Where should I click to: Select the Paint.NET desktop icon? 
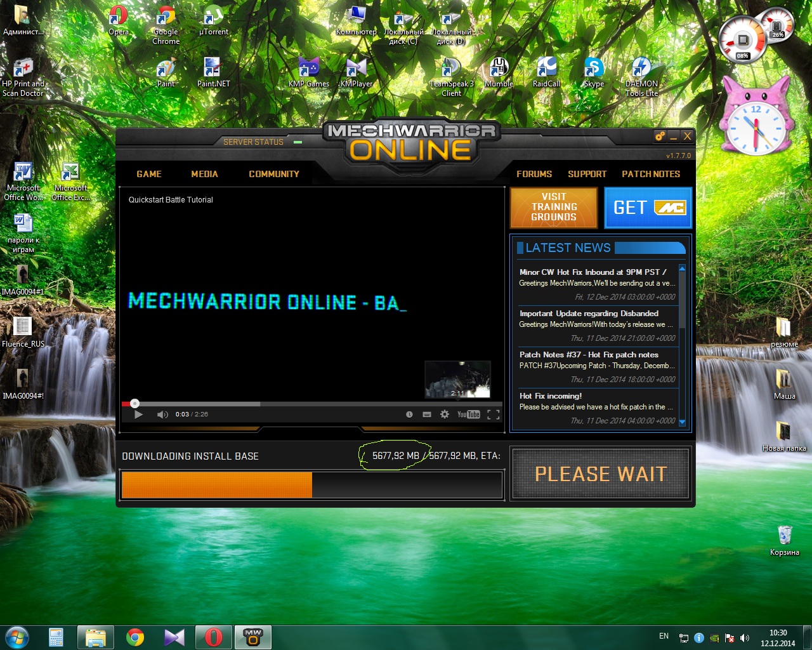(213, 72)
